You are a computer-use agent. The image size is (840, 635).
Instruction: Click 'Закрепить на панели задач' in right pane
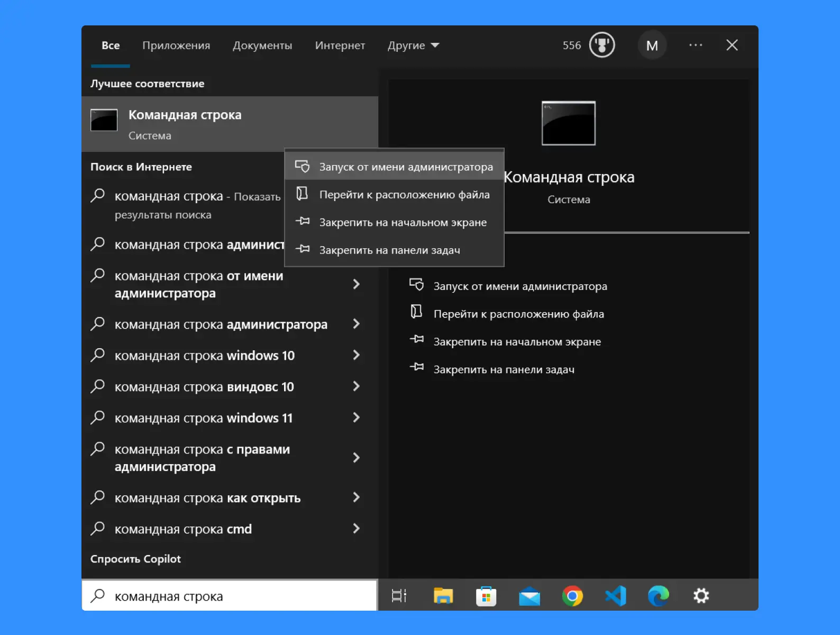504,369
